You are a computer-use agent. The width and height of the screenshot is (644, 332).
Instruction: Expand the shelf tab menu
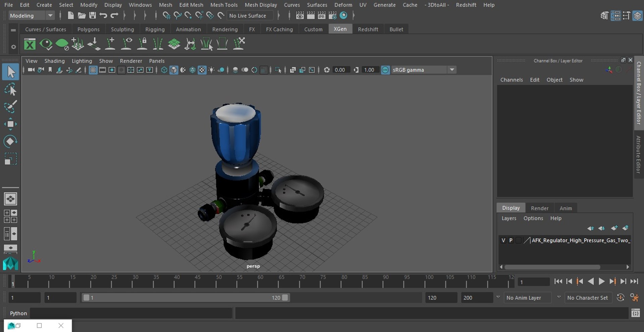coord(13,30)
